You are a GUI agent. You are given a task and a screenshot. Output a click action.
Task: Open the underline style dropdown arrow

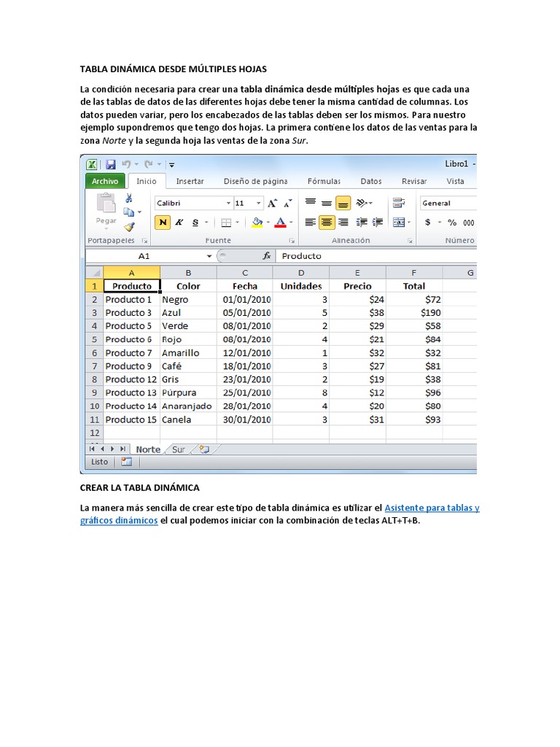(x=206, y=222)
